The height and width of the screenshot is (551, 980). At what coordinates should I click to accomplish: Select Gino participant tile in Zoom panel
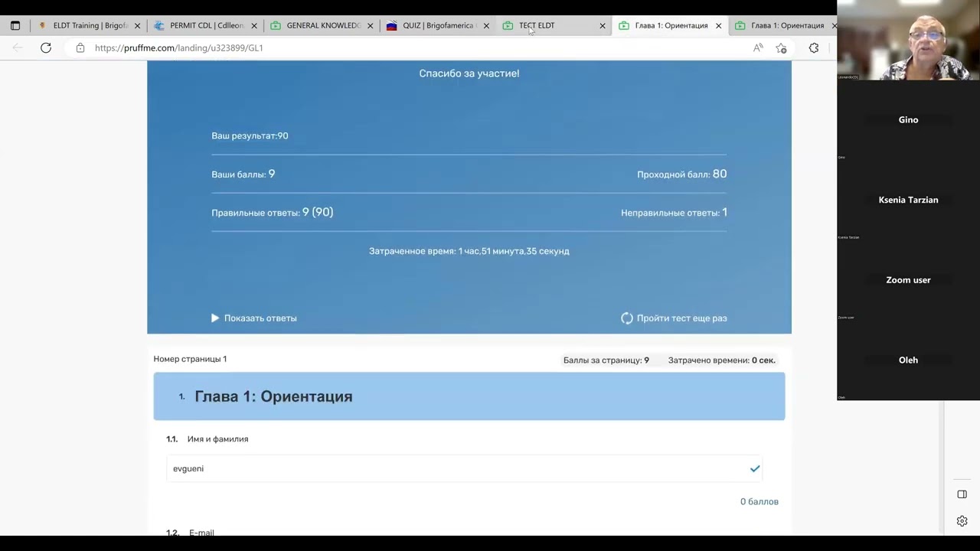(909, 120)
